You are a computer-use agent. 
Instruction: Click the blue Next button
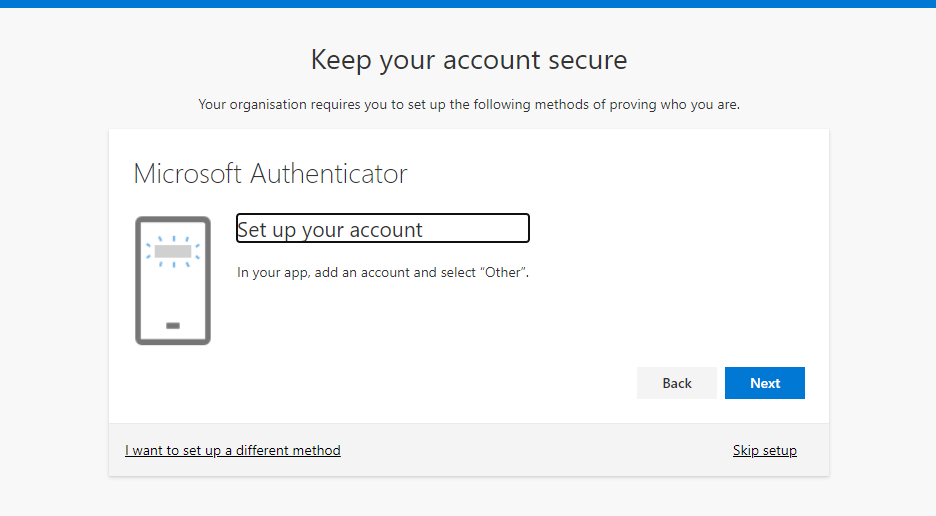click(x=765, y=383)
